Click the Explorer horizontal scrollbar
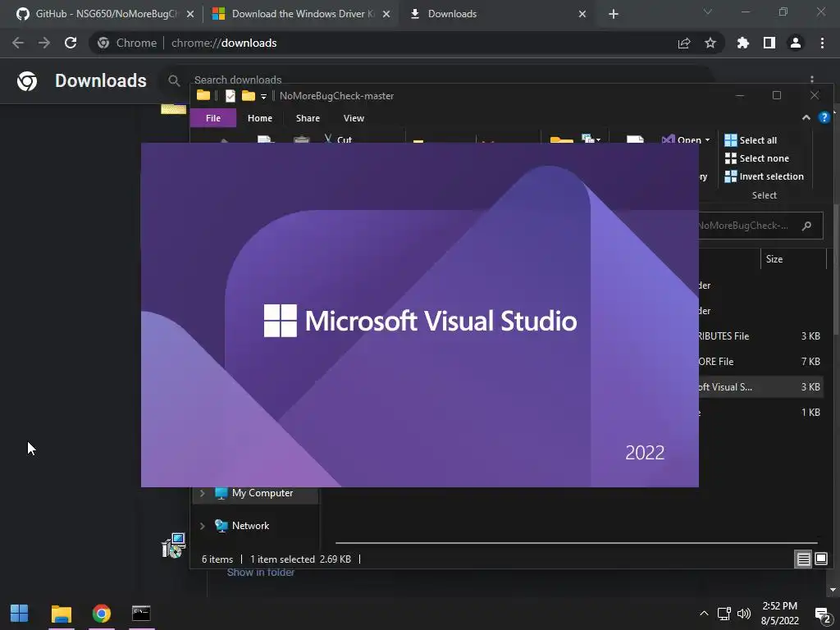 coord(576,543)
